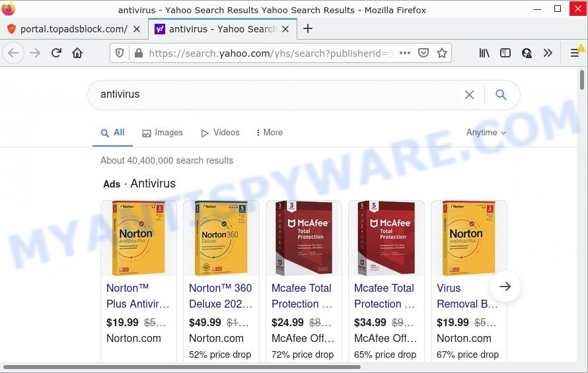Open McAfee Total Protection 3-device image
Screen dimensions: 588x373
[303, 238]
